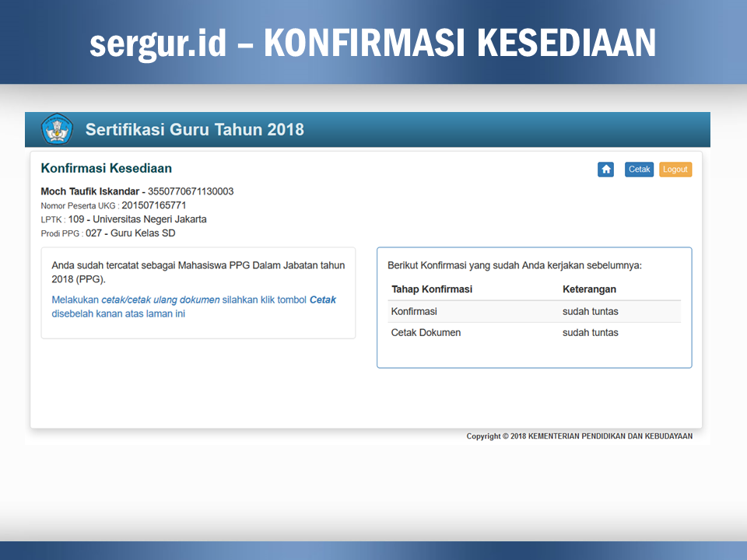This screenshot has width=747, height=560.
Task: Click 'sudah tuntas' in the Cetak Dokumen row
Action: coord(591,333)
